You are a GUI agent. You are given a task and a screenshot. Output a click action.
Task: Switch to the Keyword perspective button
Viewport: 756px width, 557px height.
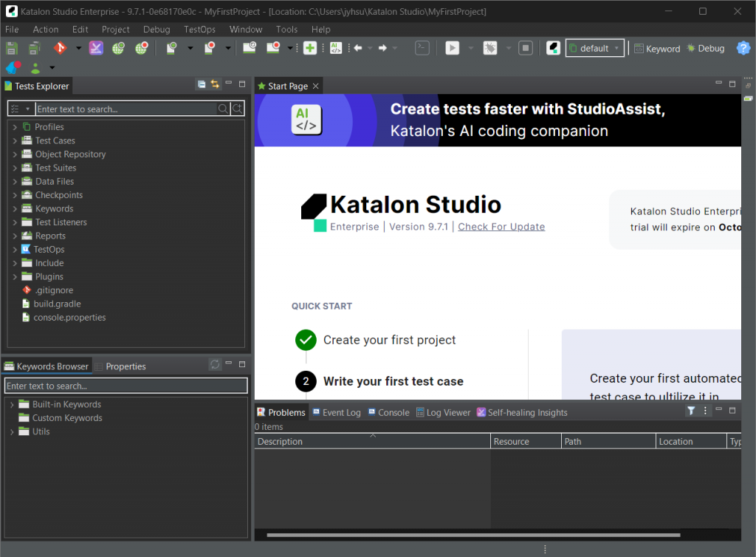coord(657,48)
